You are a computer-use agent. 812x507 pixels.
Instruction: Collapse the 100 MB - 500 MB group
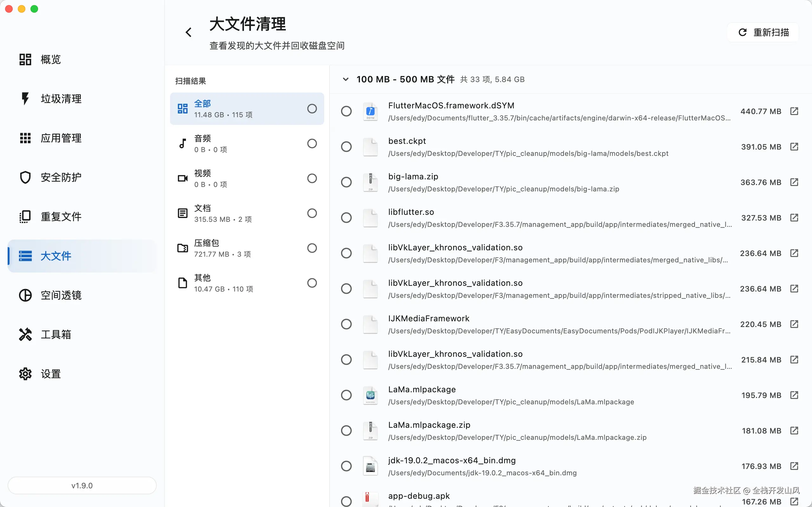345,80
